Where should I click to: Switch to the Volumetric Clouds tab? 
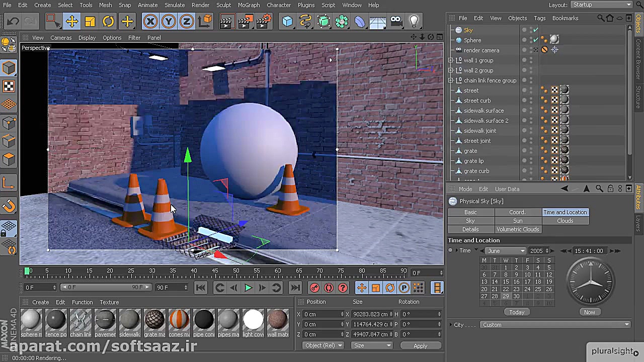point(518,229)
